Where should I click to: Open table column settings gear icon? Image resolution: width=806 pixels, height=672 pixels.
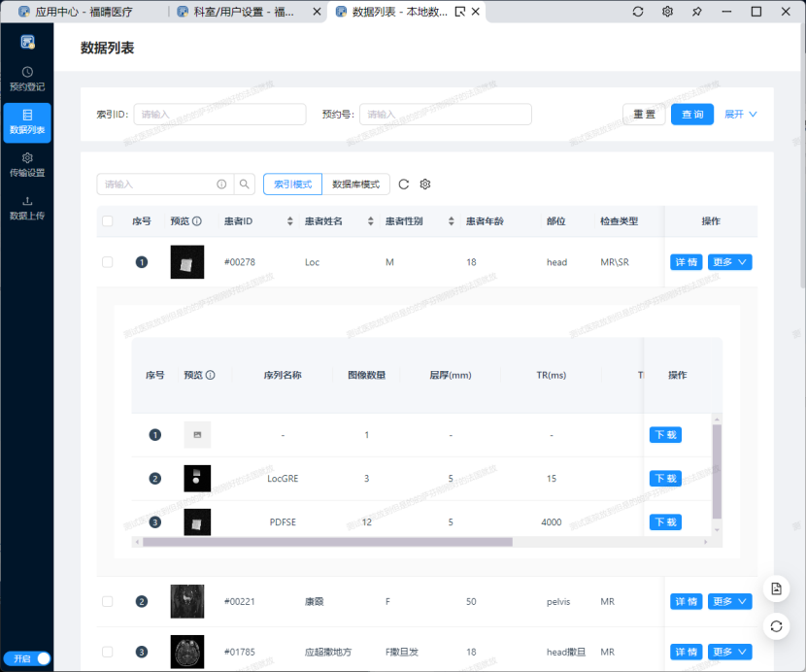[424, 185]
